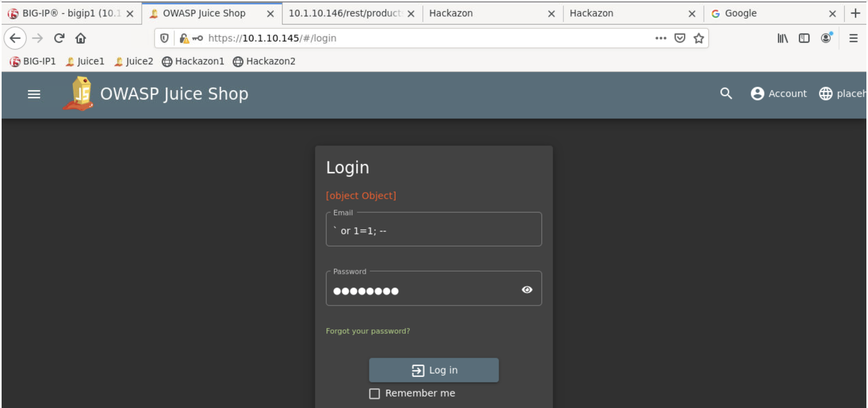The height and width of the screenshot is (408, 868).
Task: Open the Hackazon1 bookmark
Action: [x=193, y=61]
